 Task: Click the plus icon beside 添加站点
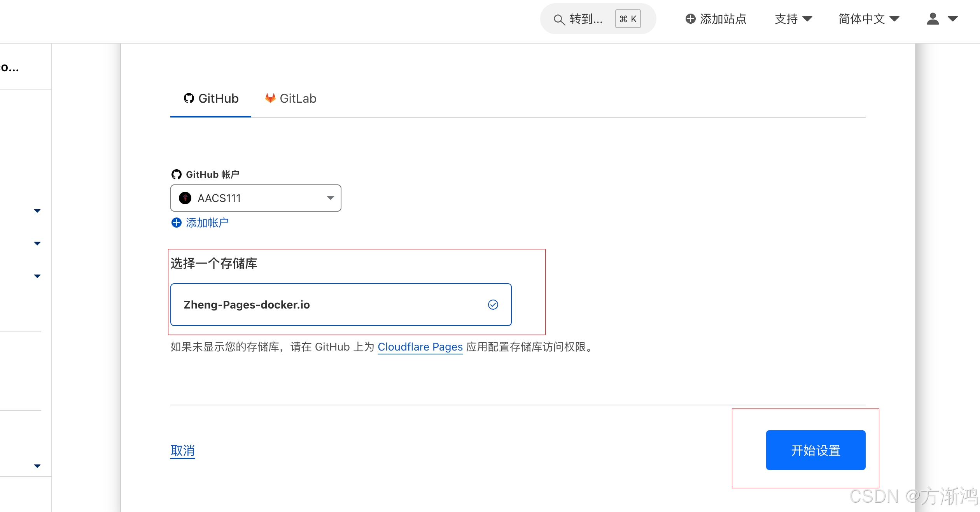pos(690,19)
